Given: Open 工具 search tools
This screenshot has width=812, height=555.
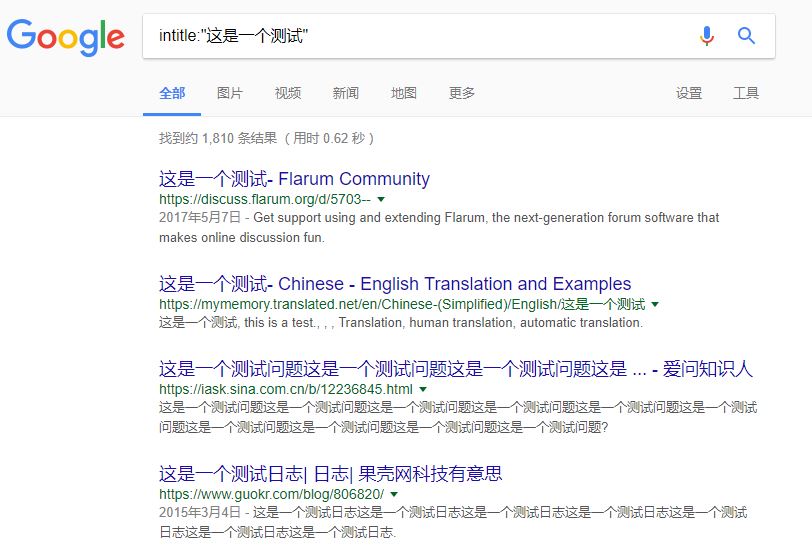Looking at the screenshot, I should [746, 93].
